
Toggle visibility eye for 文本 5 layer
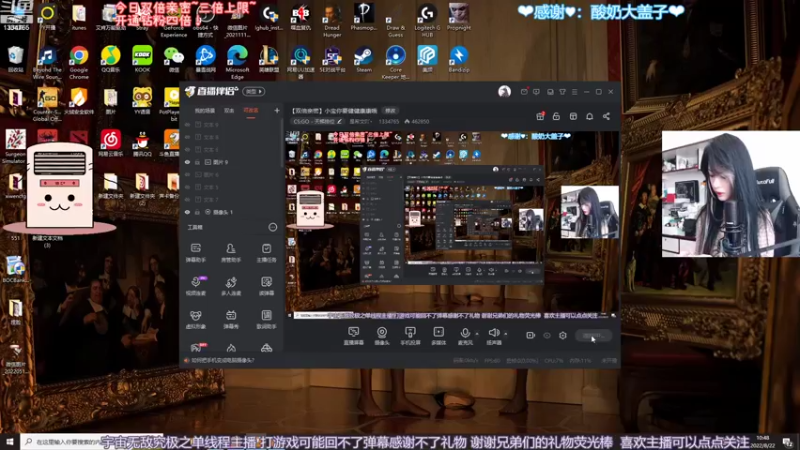click(187, 187)
